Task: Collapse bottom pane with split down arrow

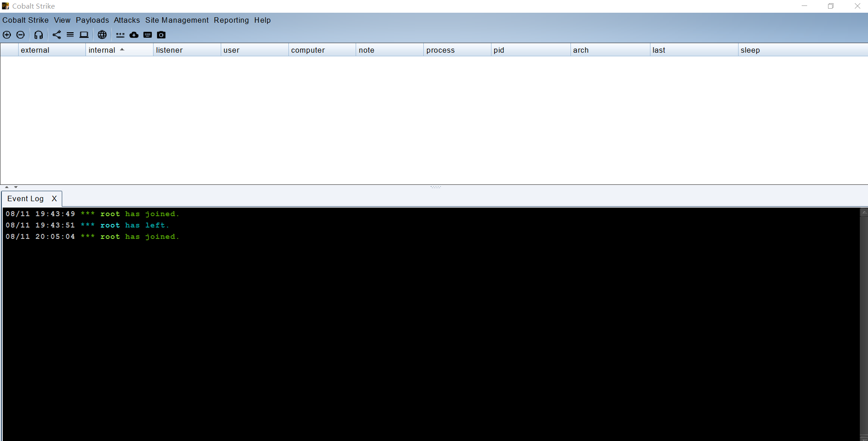Action: coord(16,187)
